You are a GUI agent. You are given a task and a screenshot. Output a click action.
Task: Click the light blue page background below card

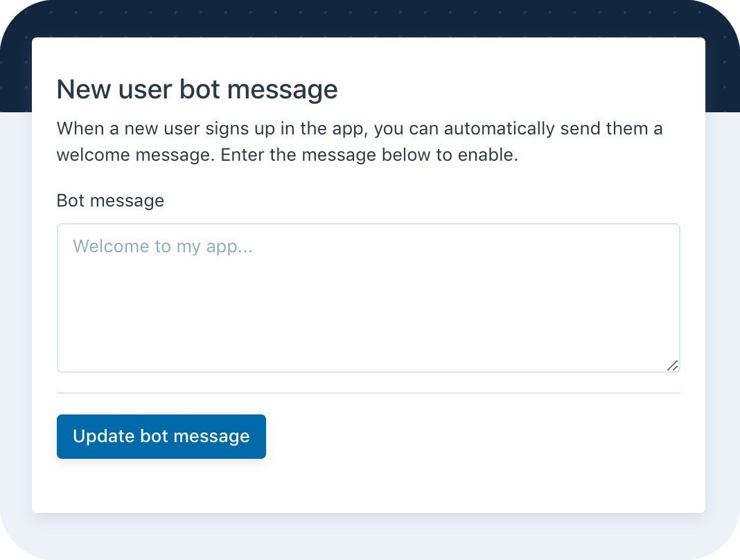pyautogui.click(x=368, y=537)
